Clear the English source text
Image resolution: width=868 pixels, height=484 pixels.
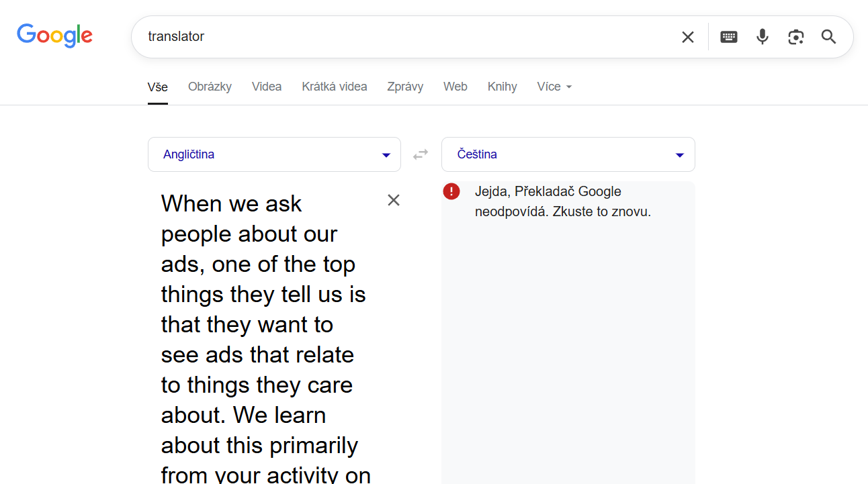click(x=394, y=200)
